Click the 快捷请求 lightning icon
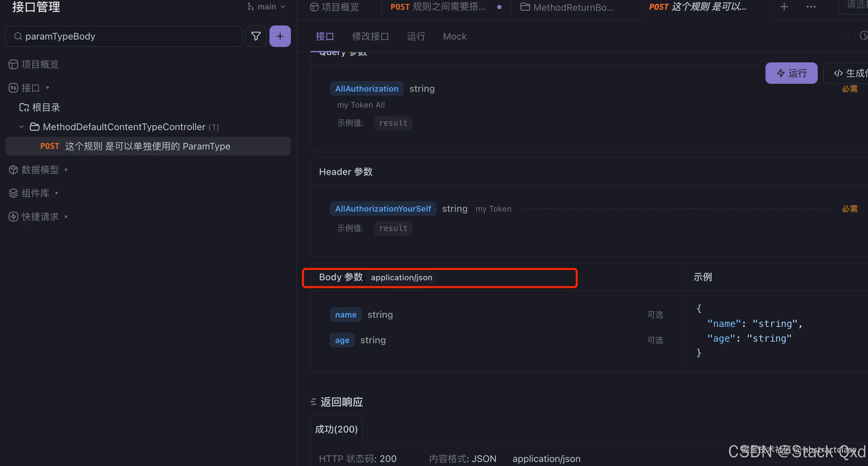The height and width of the screenshot is (466, 868). tap(13, 217)
